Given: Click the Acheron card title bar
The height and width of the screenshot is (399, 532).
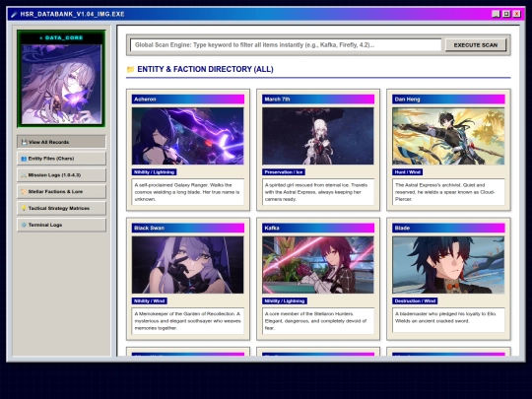Looking at the screenshot, I should click(x=188, y=100).
